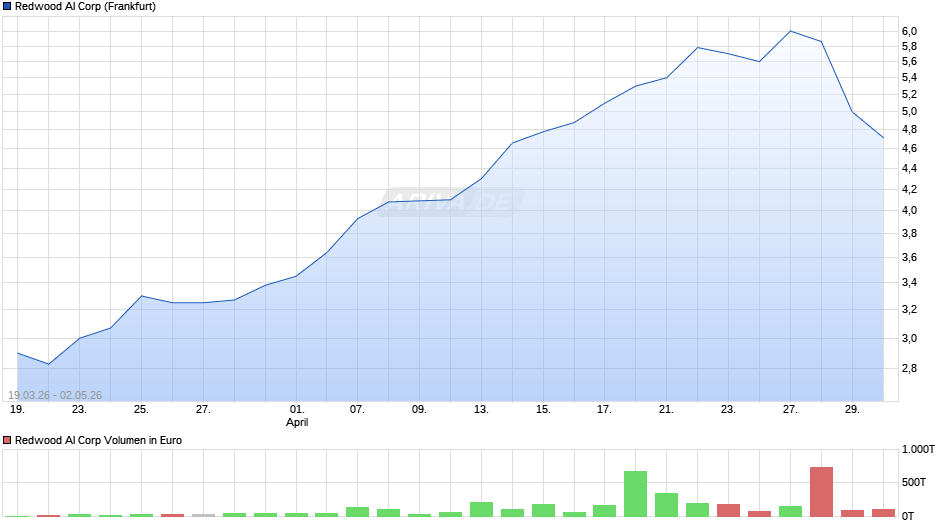Click the '4,2' price axis label
The image size is (940, 526).
tap(909, 190)
